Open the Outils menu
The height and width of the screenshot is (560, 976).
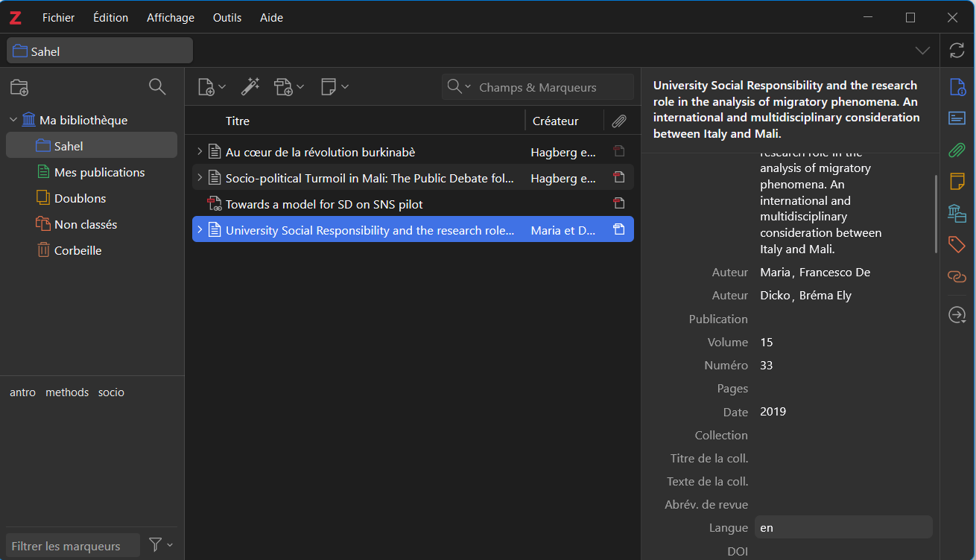click(x=226, y=17)
